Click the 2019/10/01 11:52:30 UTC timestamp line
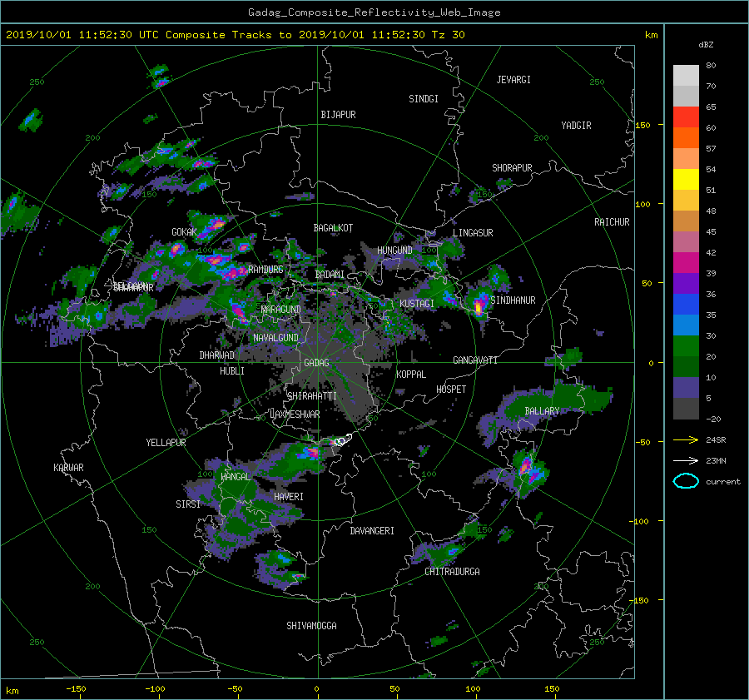 (x=235, y=35)
